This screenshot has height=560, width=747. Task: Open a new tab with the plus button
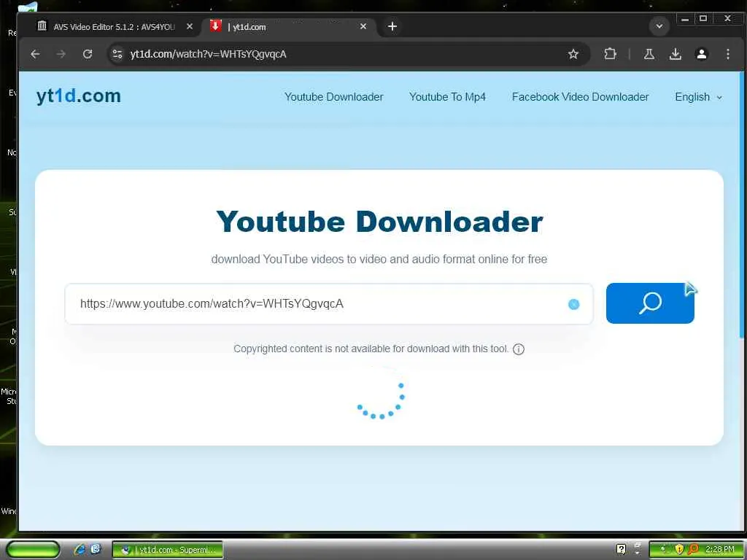(x=392, y=26)
